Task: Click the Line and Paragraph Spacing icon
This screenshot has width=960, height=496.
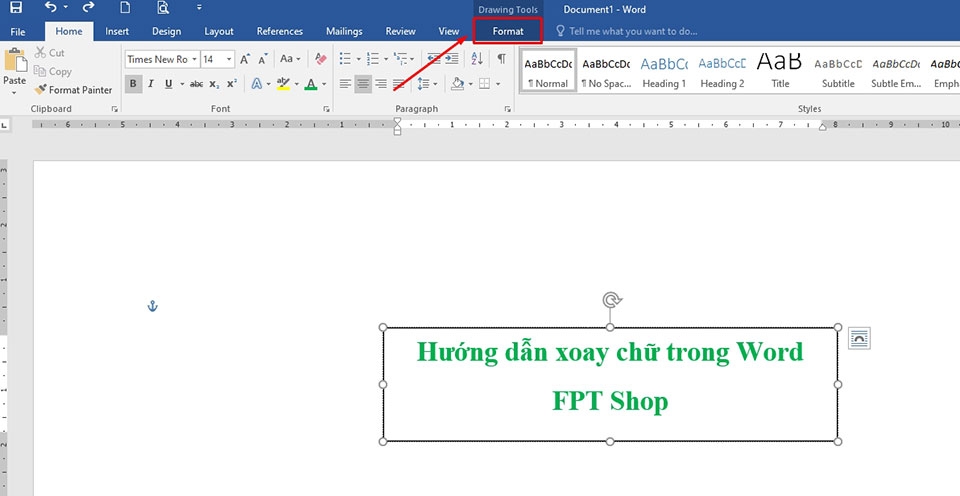Action: (424, 84)
